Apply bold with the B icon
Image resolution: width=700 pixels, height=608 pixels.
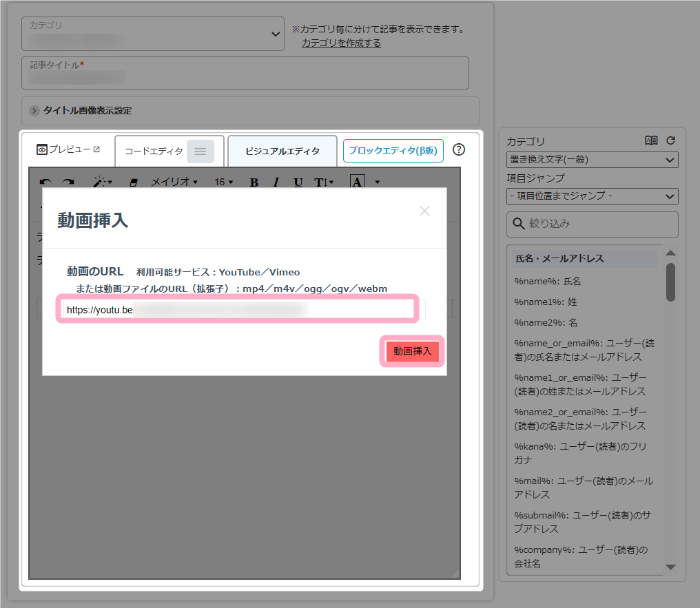click(x=254, y=182)
